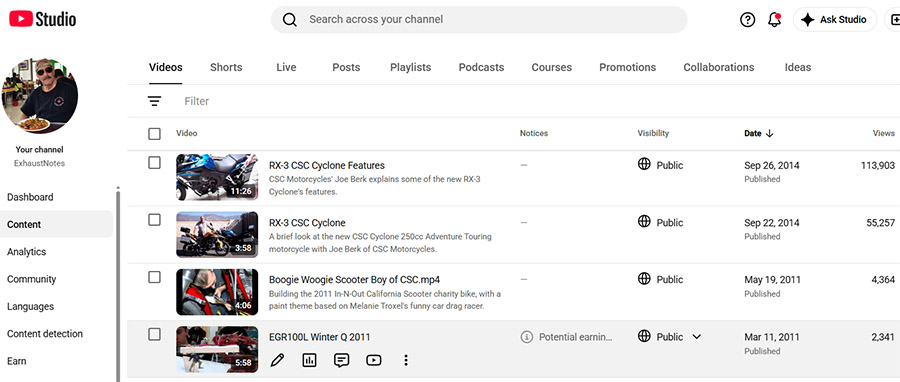This screenshot has height=382, width=900.
Task: Open options menu for EGR100L Winter Q 2011
Action: click(x=406, y=360)
